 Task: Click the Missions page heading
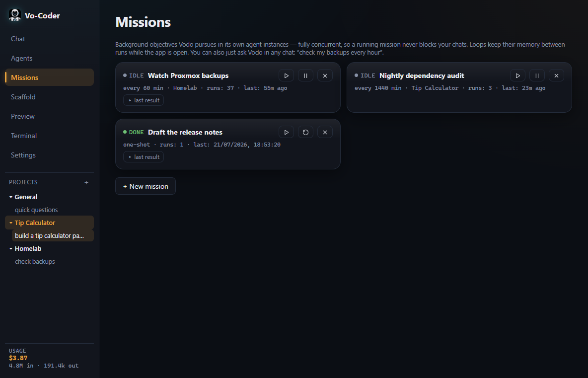coord(143,22)
